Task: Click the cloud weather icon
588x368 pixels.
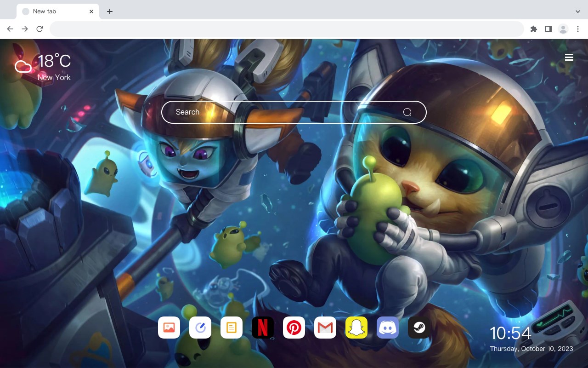Action: pos(23,67)
